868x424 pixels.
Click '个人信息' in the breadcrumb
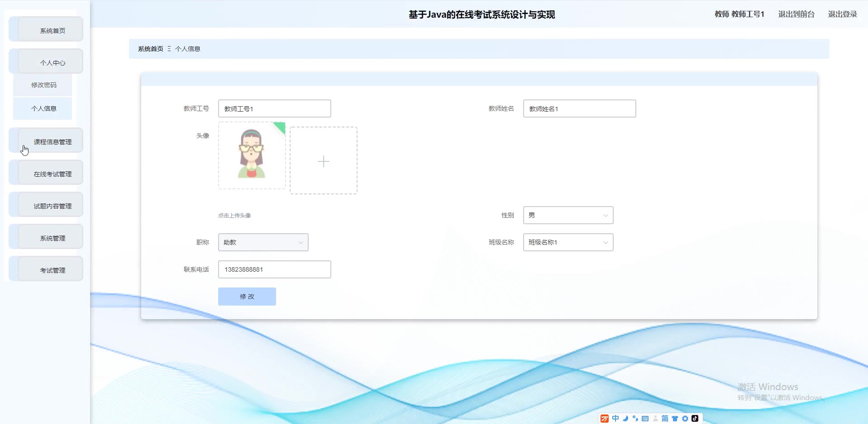coord(188,49)
